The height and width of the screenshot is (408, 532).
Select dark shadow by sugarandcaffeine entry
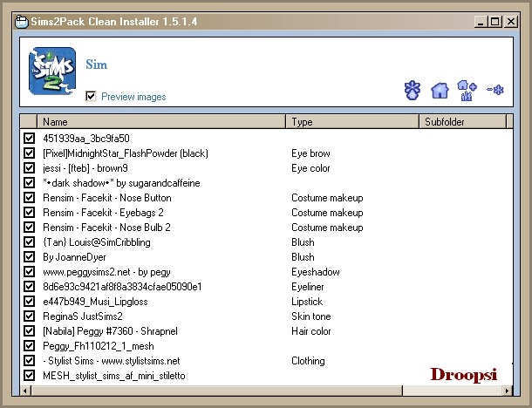[x=121, y=183]
